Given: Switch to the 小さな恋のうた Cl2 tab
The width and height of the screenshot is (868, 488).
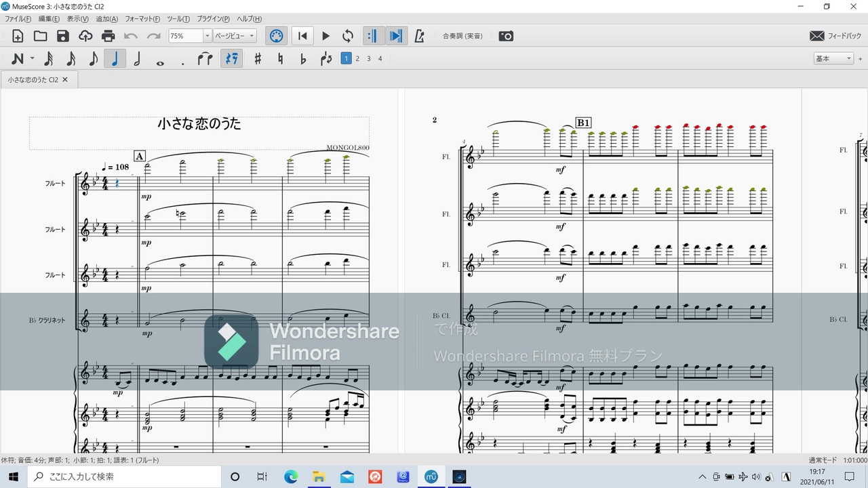Looking at the screenshot, I should point(34,79).
